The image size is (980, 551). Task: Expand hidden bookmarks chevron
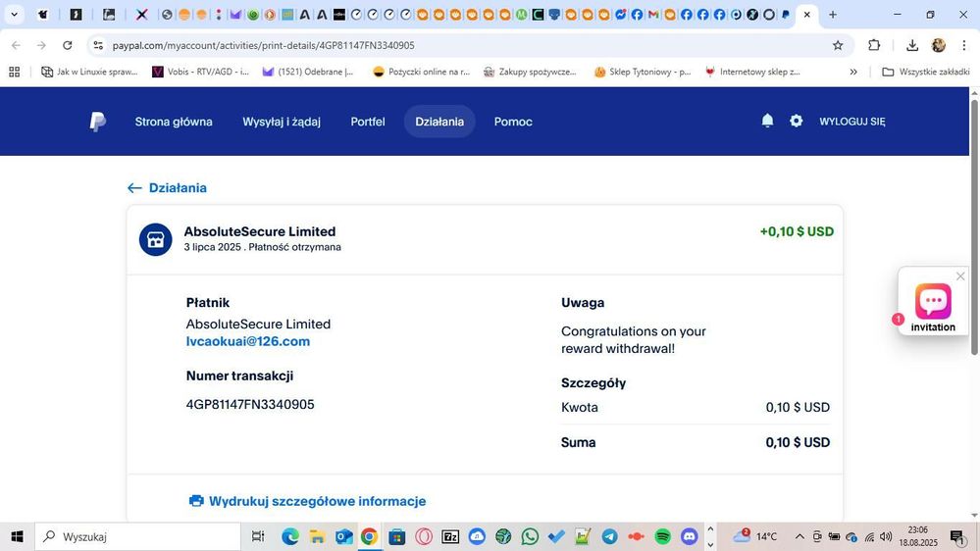point(852,72)
